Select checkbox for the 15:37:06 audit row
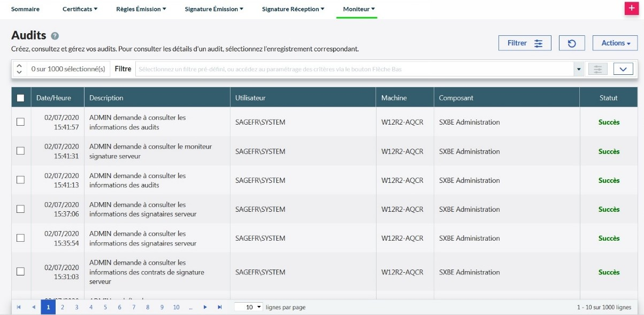Screen dimensions: 644x315 click(x=20, y=209)
